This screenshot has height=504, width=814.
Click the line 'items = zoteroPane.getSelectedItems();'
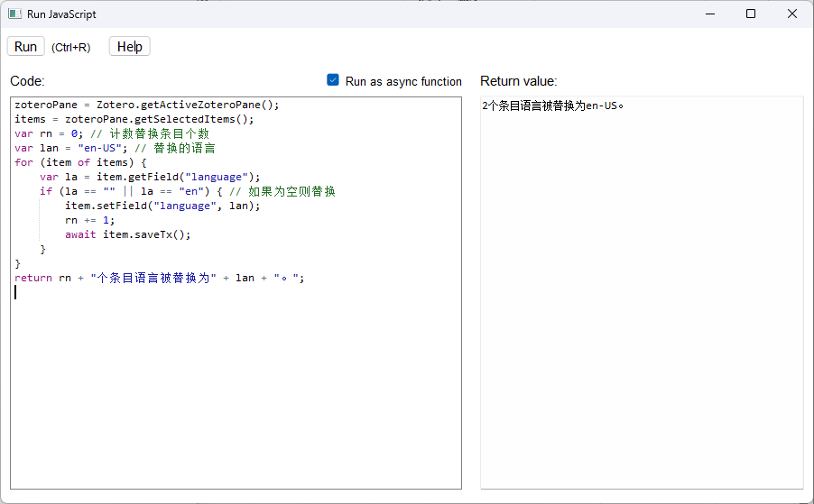click(x=134, y=119)
